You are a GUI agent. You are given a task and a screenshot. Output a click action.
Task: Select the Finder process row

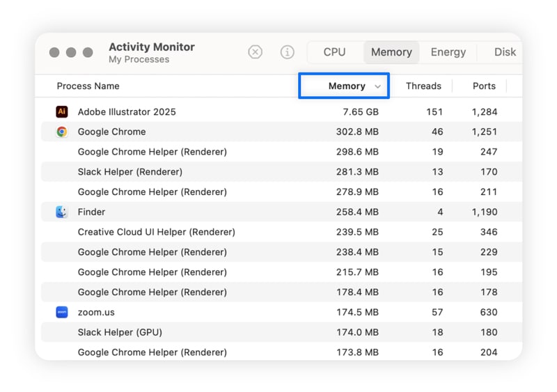coord(281,212)
